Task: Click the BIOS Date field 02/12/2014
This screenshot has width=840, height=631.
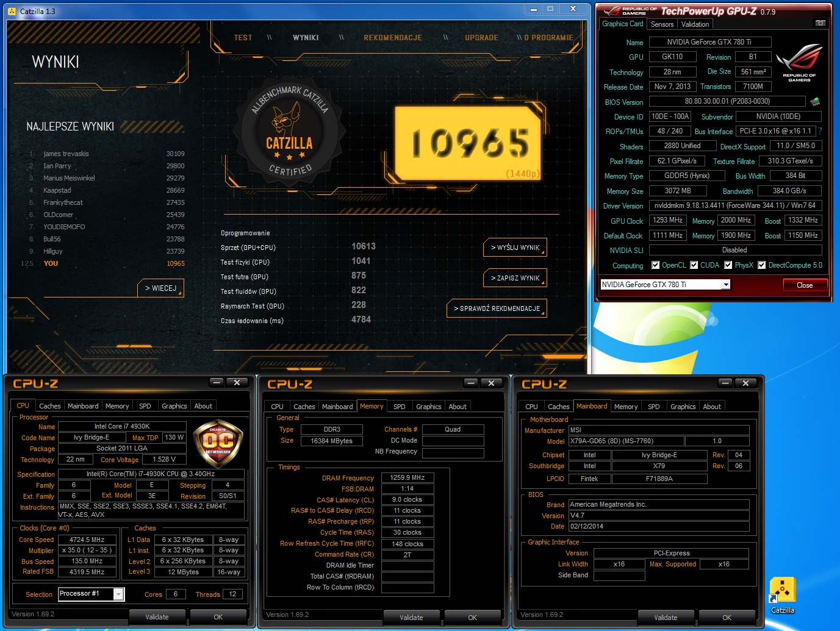Action: pyautogui.click(x=659, y=526)
